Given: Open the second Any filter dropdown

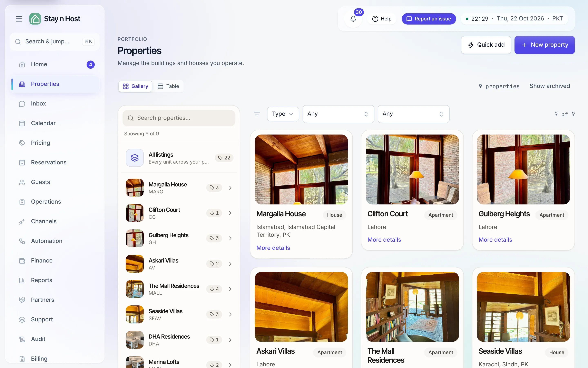Looking at the screenshot, I should 413,114.
